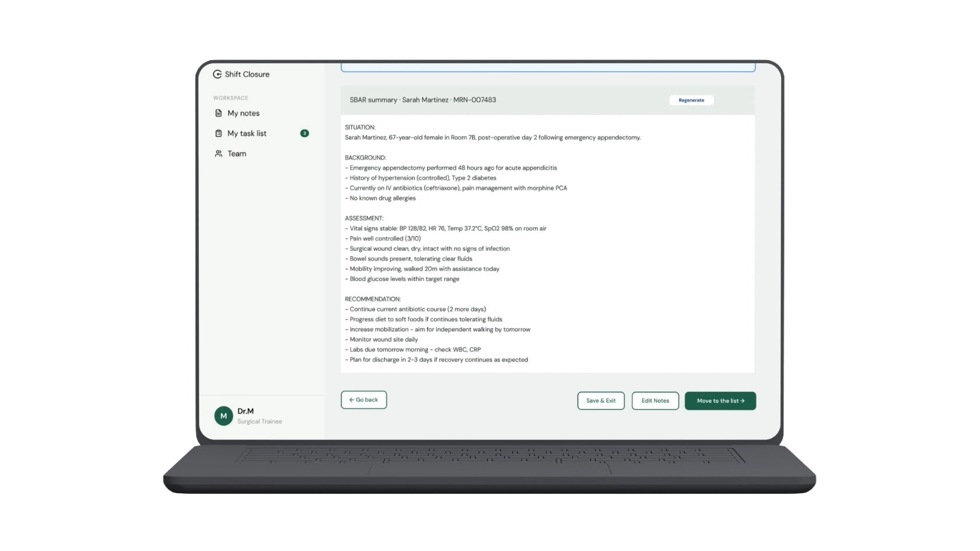Click the text input box above summary

click(x=548, y=66)
